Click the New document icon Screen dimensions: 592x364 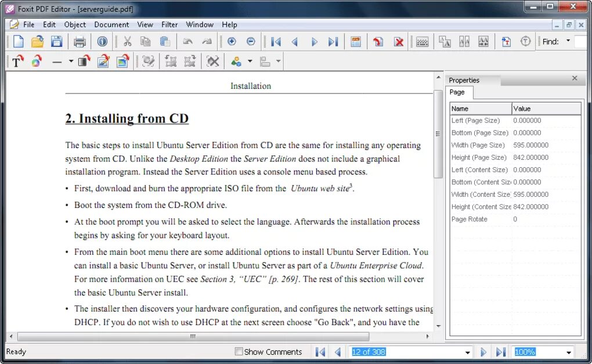click(18, 41)
